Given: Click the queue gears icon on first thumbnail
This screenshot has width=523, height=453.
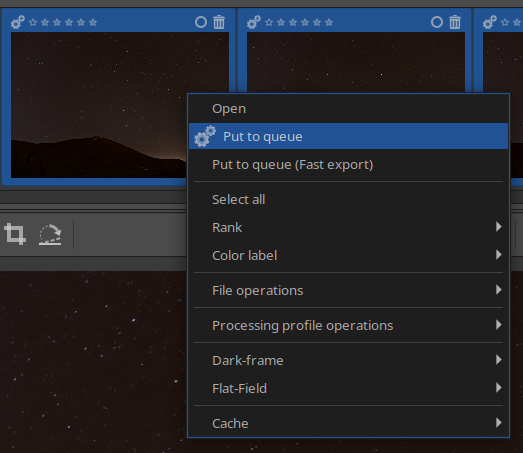Looking at the screenshot, I should pyautogui.click(x=18, y=22).
